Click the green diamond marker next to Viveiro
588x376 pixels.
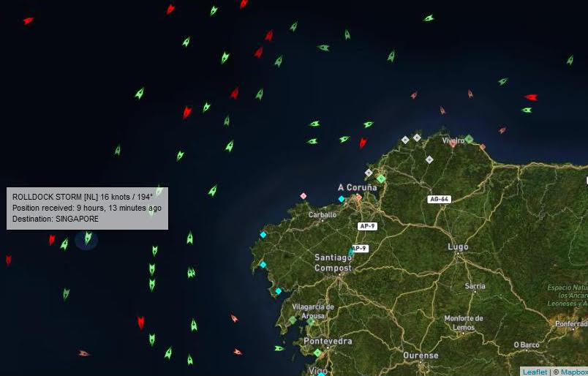click(469, 139)
